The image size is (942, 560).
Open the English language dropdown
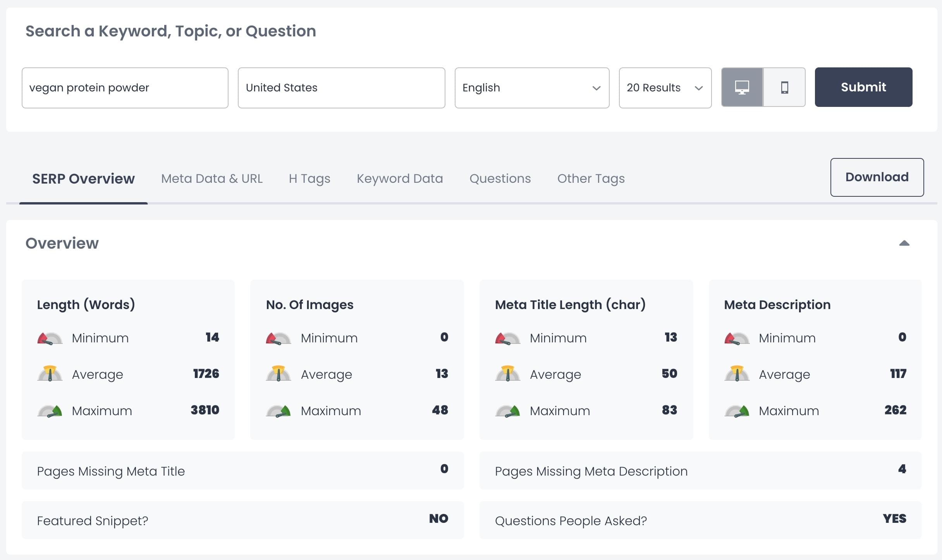point(531,88)
